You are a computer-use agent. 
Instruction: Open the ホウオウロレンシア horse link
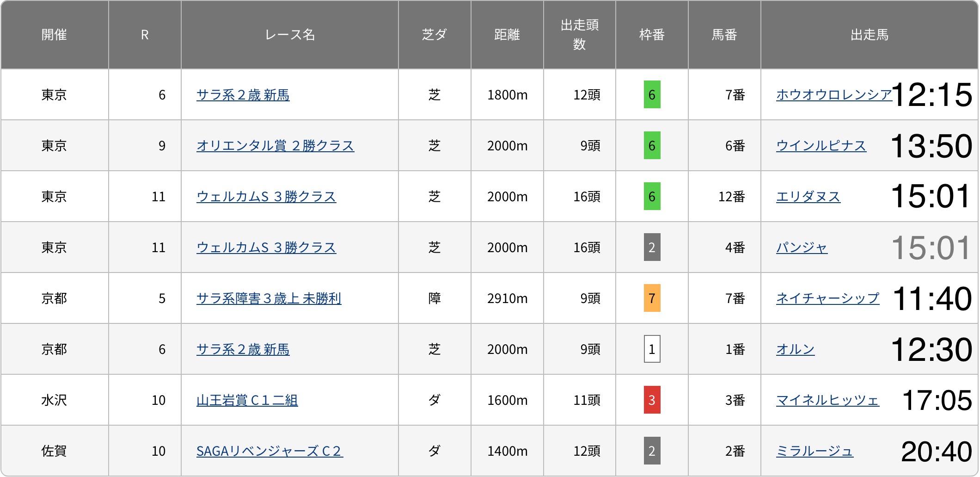point(833,95)
